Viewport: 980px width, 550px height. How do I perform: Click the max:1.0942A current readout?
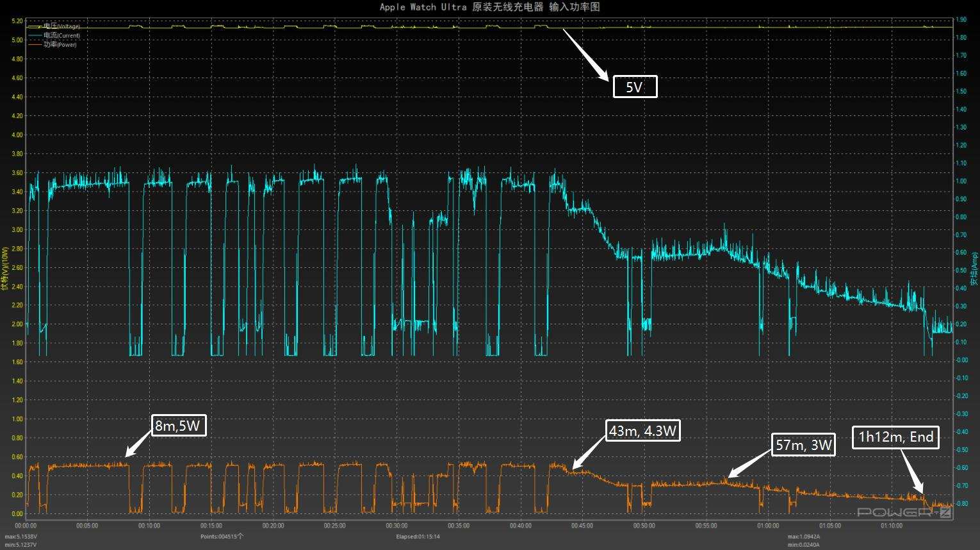pos(804,537)
